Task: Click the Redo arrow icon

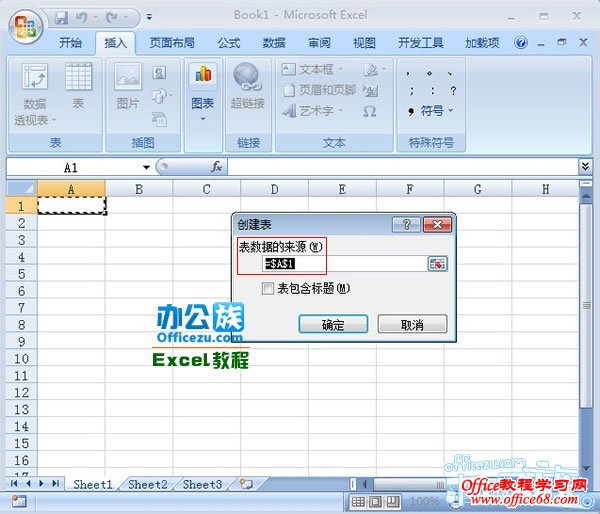Action: pos(111,18)
